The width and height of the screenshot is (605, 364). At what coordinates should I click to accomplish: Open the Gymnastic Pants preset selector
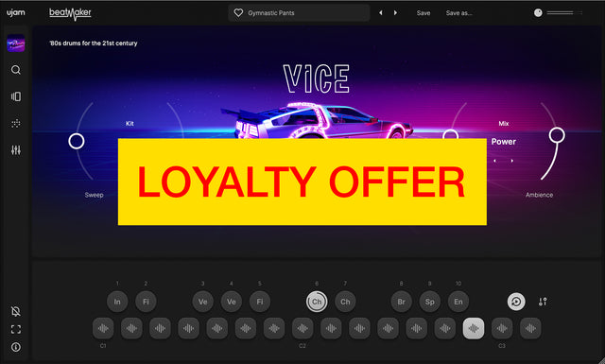[x=299, y=12]
